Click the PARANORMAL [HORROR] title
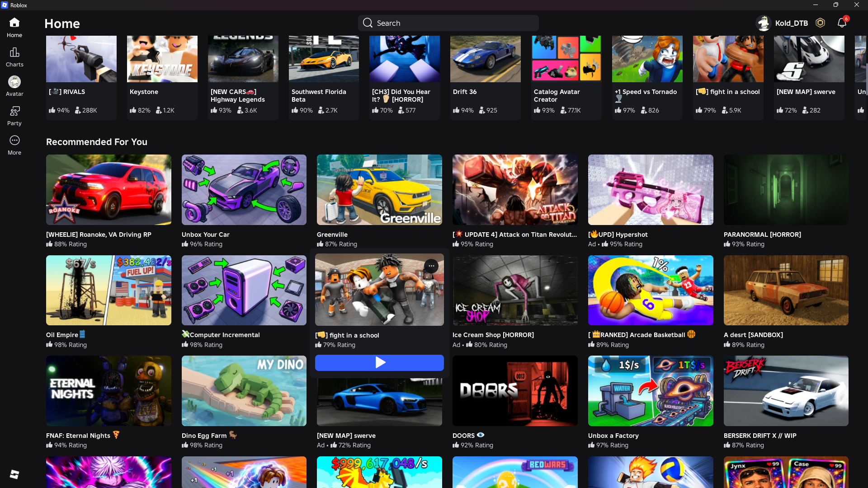 (762, 235)
